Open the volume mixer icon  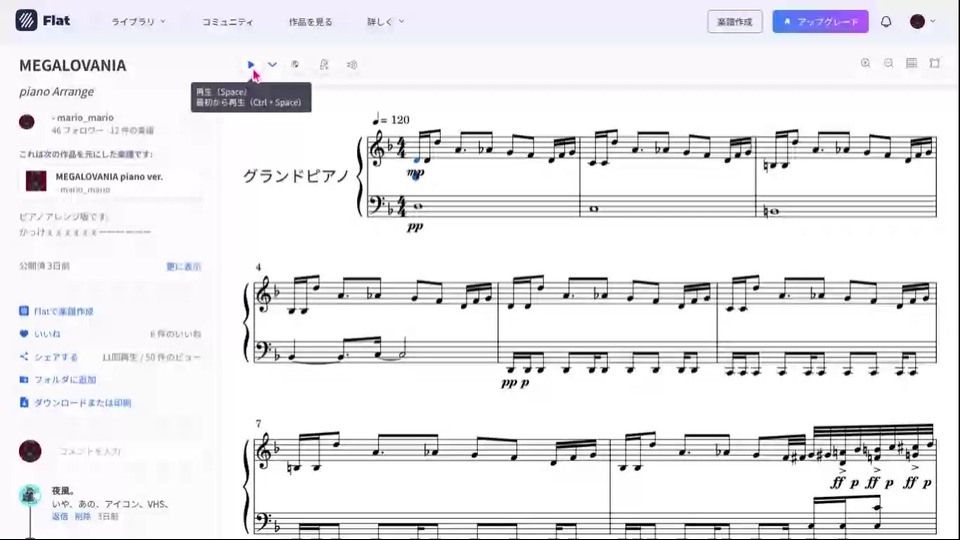(352, 64)
